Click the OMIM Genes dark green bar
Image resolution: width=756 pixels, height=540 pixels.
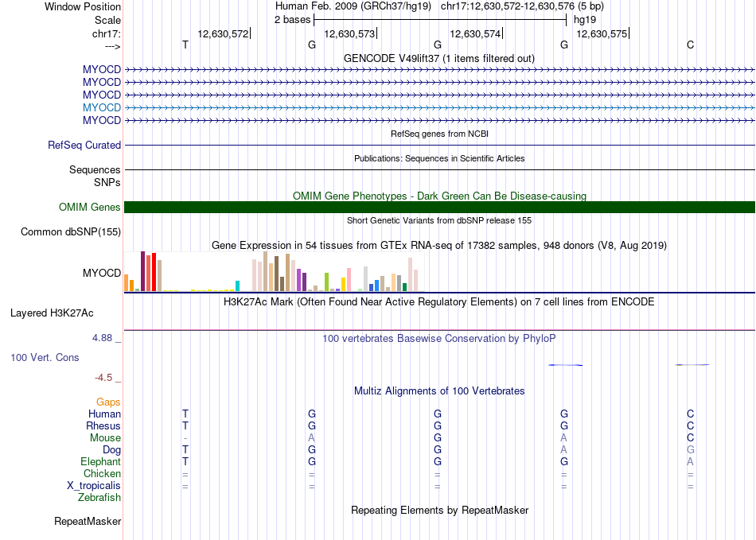coord(439,208)
